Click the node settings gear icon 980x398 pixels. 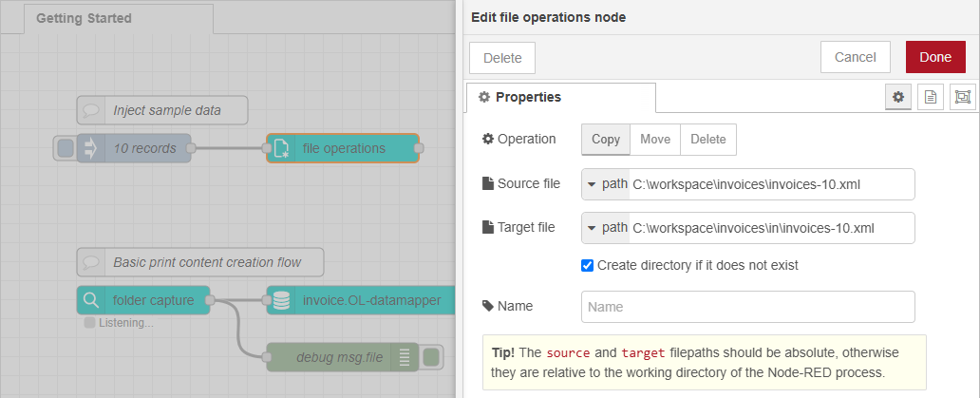897,97
